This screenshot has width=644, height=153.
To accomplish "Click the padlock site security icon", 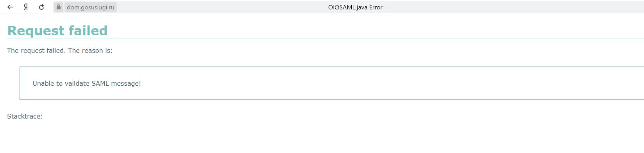I will click(x=58, y=7).
